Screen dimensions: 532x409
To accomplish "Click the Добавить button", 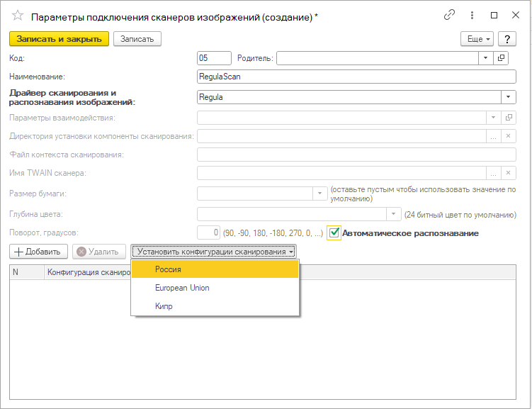I will pyautogui.click(x=38, y=252).
